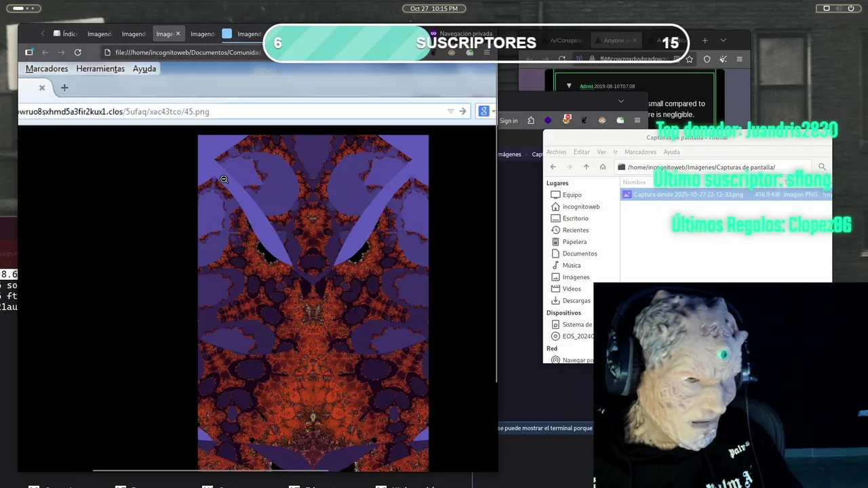Open Equipo in Thunar sidebar
This screenshot has height=488, width=868.
coord(572,195)
